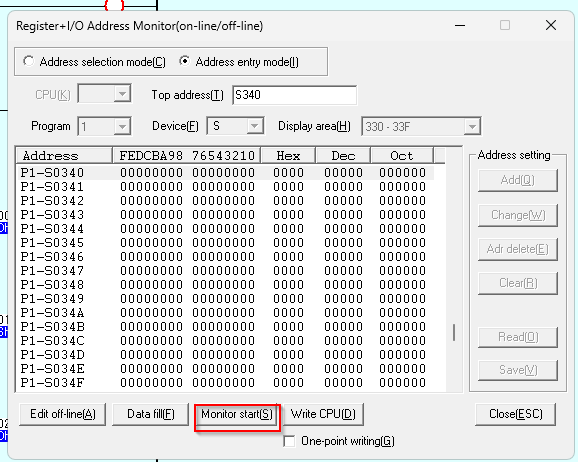Close dialog with Close(ESC) button

(515, 414)
